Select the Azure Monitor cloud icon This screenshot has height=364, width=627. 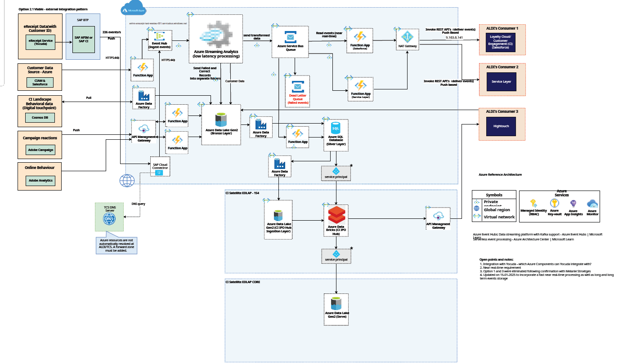[x=592, y=203]
